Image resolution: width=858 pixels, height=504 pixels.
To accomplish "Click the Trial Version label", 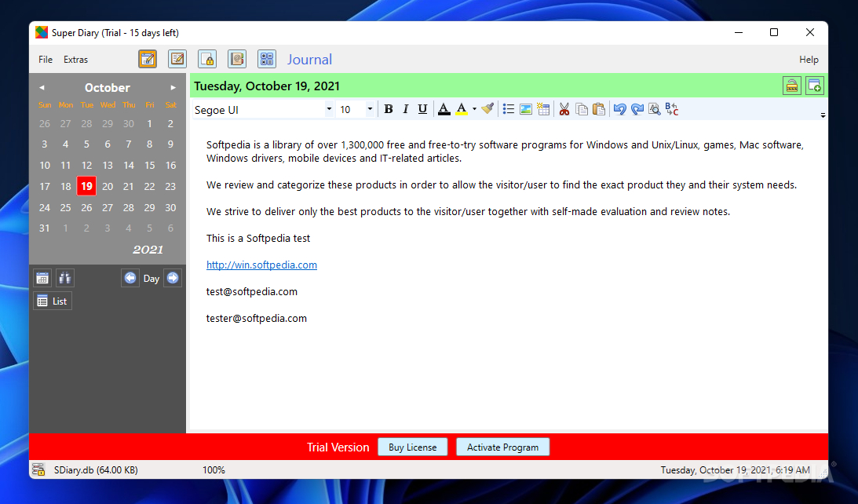I will pos(338,447).
